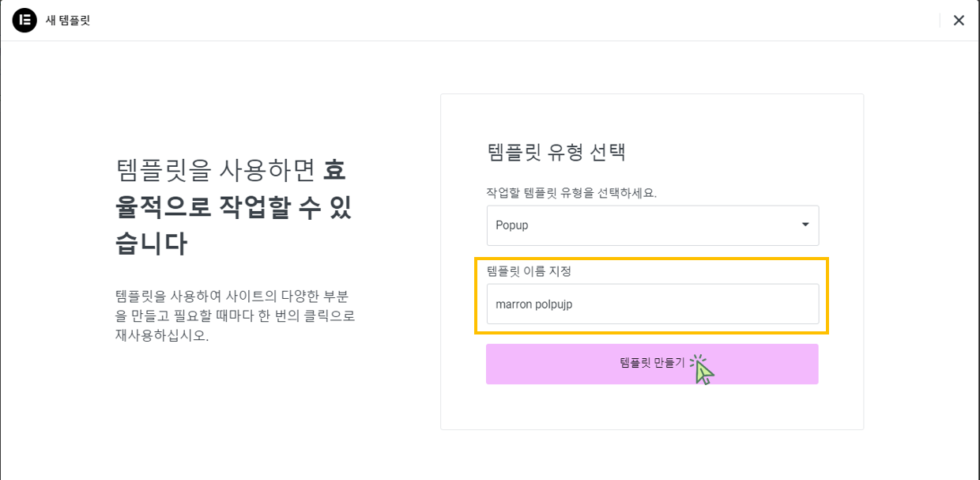Place cursor in the marron polpujp text
The height and width of the screenshot is (480, 980).
pos(533,304)
